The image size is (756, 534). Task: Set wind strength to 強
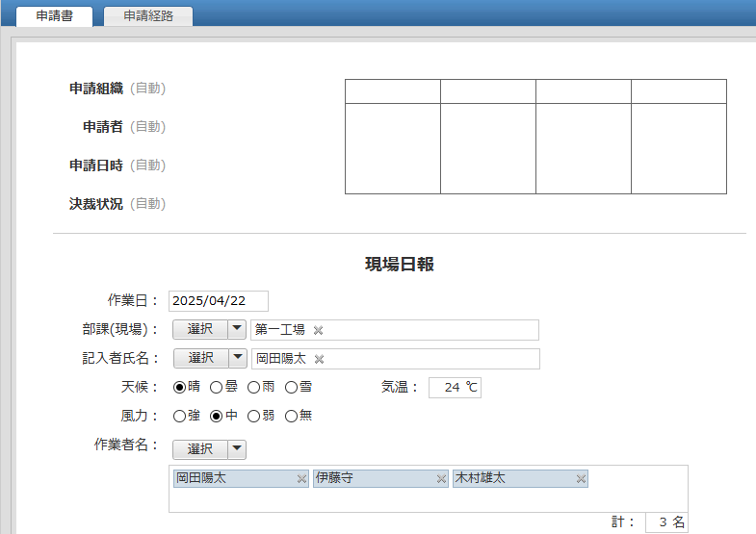[179, 416]
